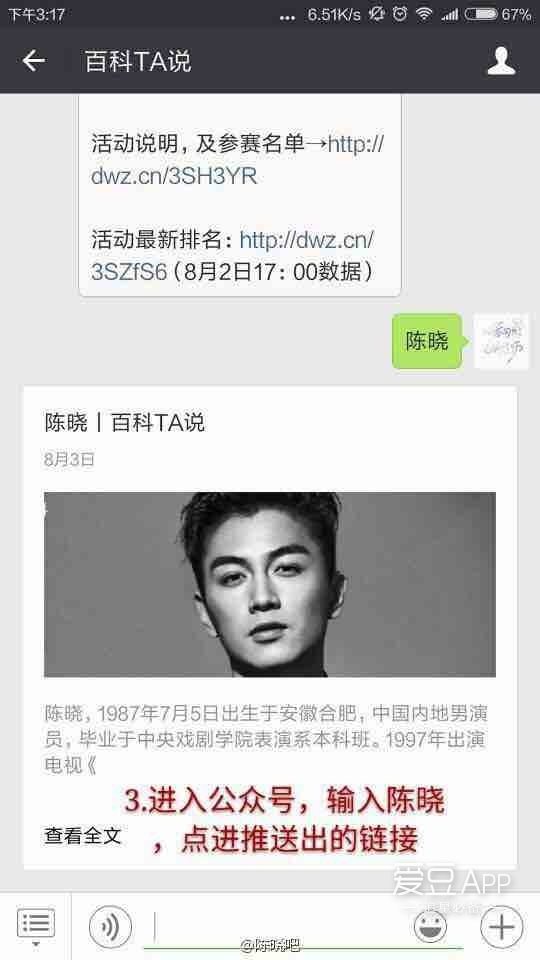Click 查看全文 to read full article
This screenshot has width=540, height=960.
(83, 836)
